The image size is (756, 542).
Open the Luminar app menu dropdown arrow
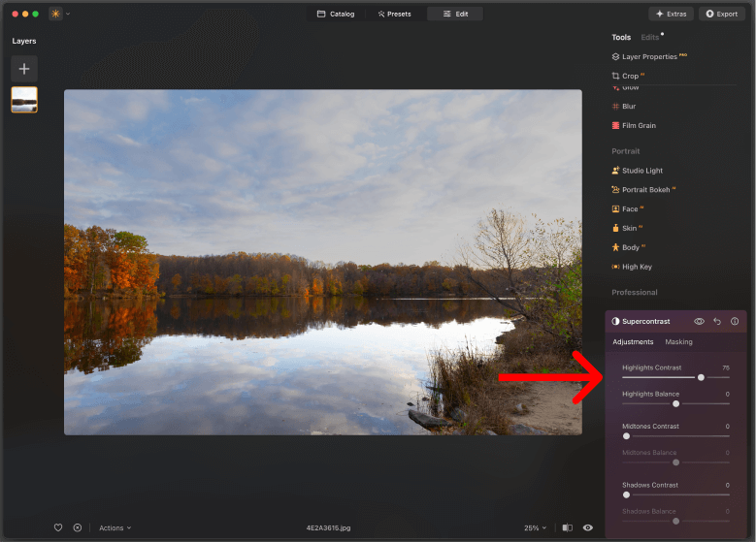(68, 14)
